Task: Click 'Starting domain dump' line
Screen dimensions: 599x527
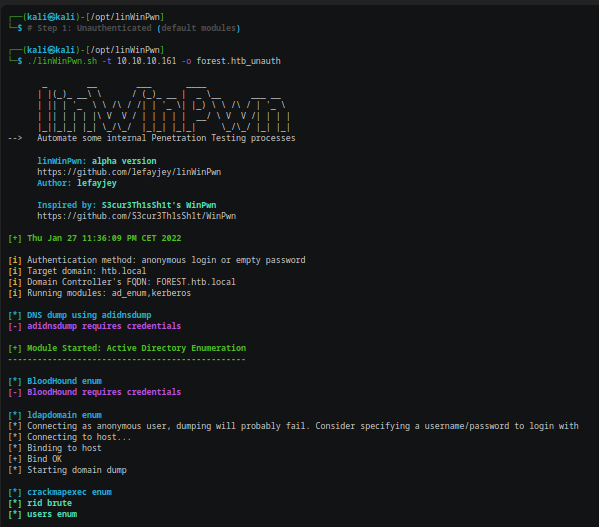Action: point(77,470)
